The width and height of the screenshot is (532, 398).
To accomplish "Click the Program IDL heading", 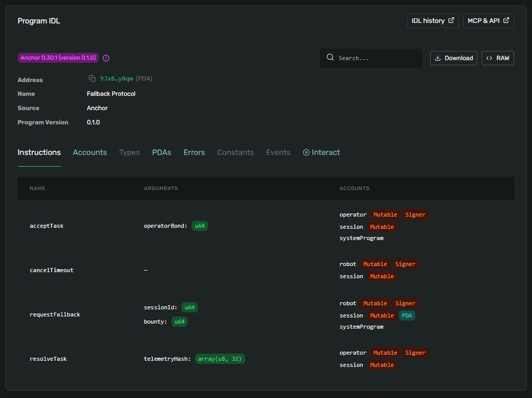I will click(x=39, y=21).
